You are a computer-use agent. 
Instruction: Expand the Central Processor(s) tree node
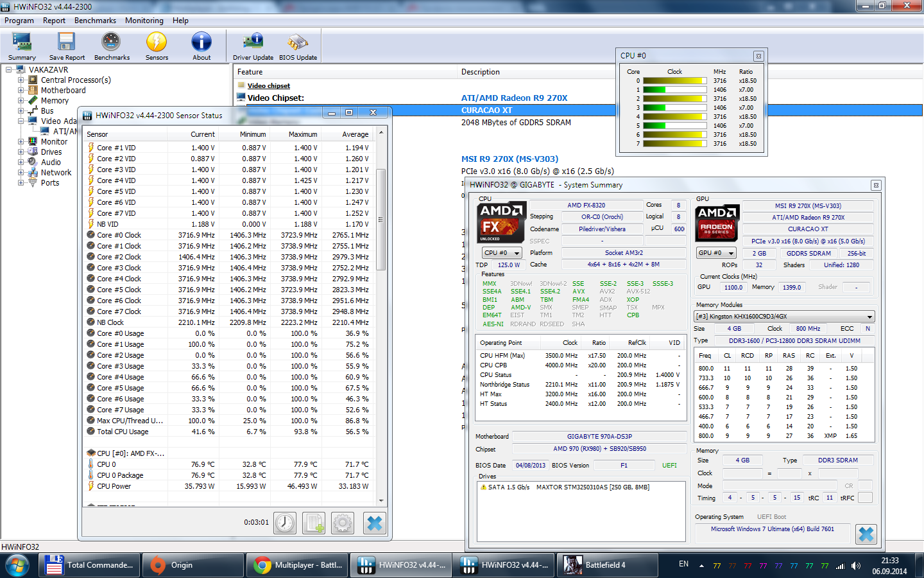[21, 80]
